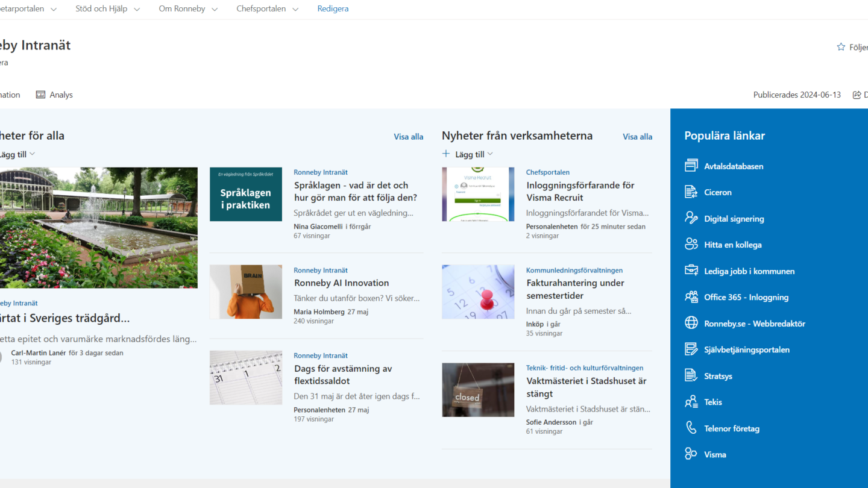This screenshot has width=868, height=488.
Task: Open the Språklagen - vad är det article title
Action: [x=356, y=192]
